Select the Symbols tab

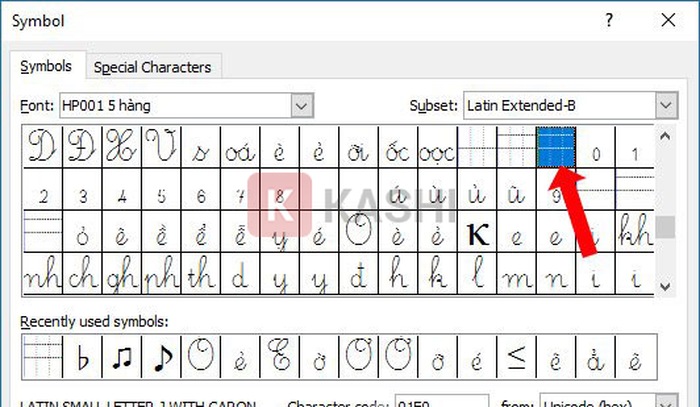click(x=47, y=67)
